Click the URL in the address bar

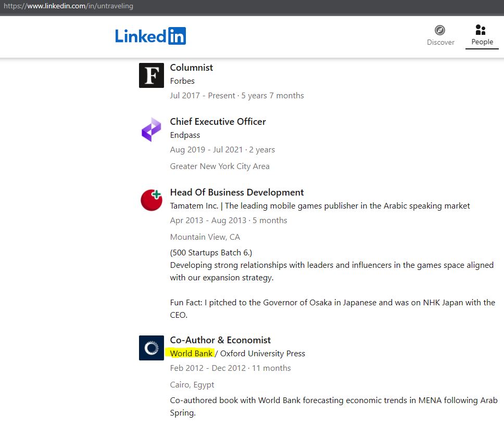click(x=68, y=6)
